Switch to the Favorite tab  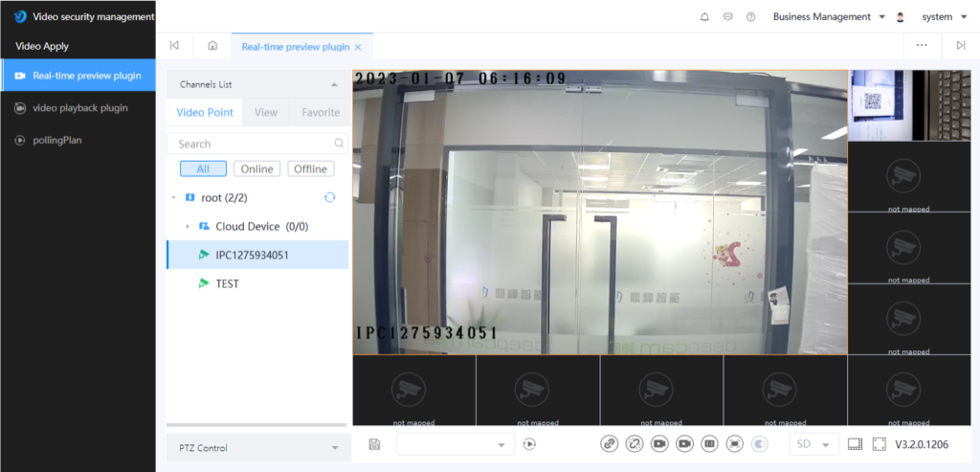pos(321,112)
